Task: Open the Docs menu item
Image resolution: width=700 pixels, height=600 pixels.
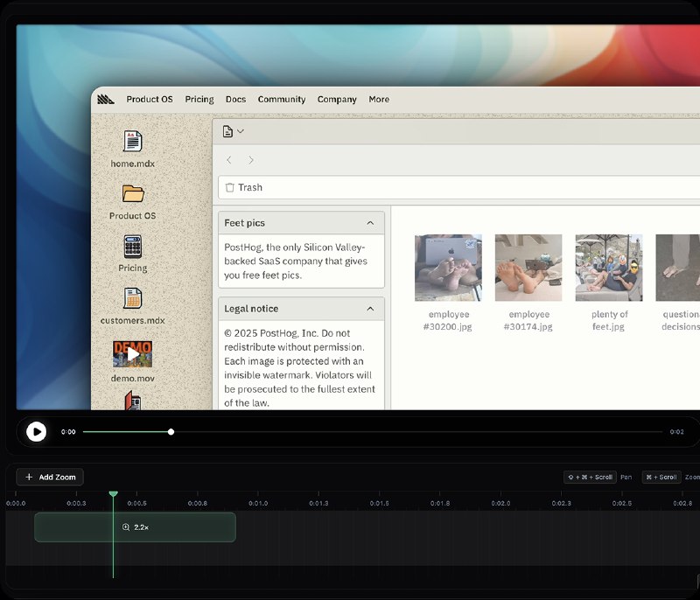Action: pyautogui.click(x=235, y=99)
